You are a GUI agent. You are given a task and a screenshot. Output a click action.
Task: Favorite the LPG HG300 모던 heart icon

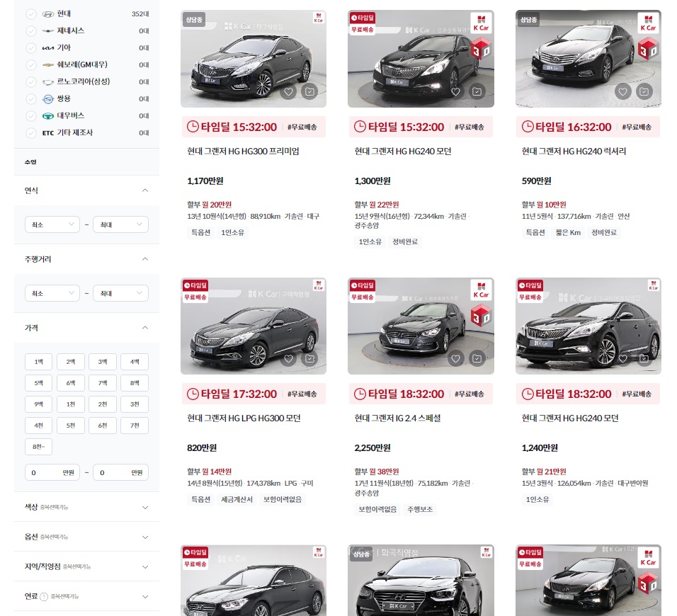pos(288,358)
